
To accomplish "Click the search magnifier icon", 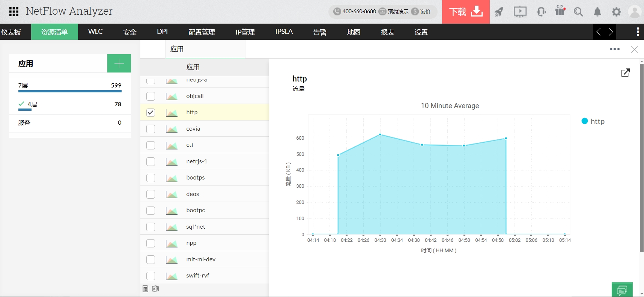I will coord(578,12).
